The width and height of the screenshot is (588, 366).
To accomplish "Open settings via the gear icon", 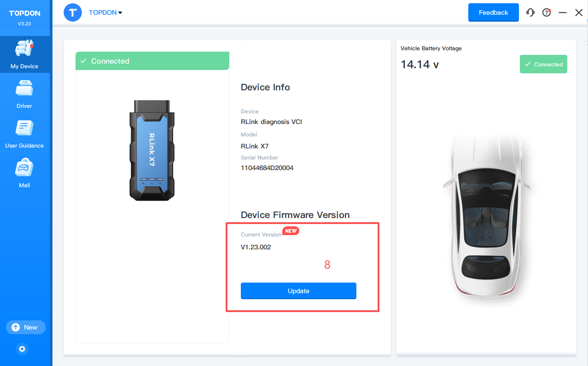I will 22,349.
